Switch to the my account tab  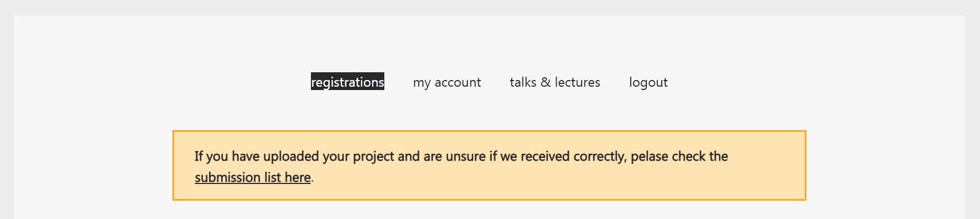pos(447,82)
